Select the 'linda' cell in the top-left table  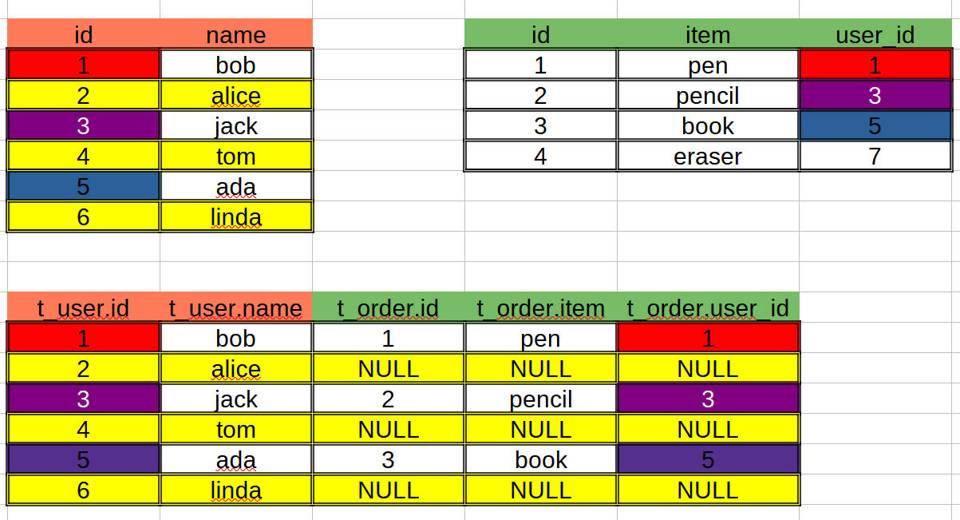coord(236,217)
